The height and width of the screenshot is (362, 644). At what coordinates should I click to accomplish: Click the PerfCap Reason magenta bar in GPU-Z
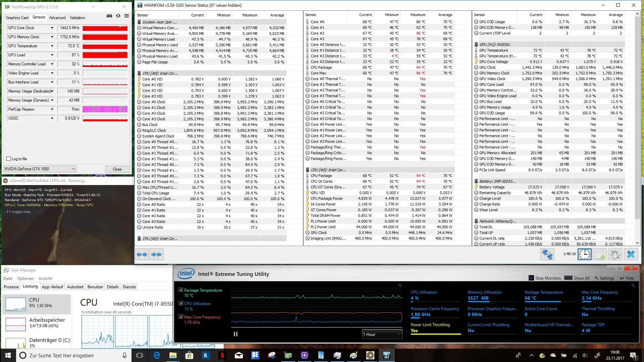[x=105, y=109]
